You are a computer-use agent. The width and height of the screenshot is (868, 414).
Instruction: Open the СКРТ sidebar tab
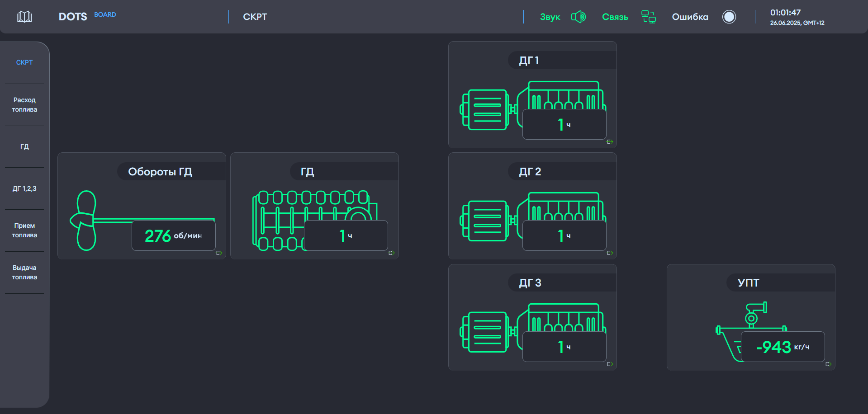point(24,62)
